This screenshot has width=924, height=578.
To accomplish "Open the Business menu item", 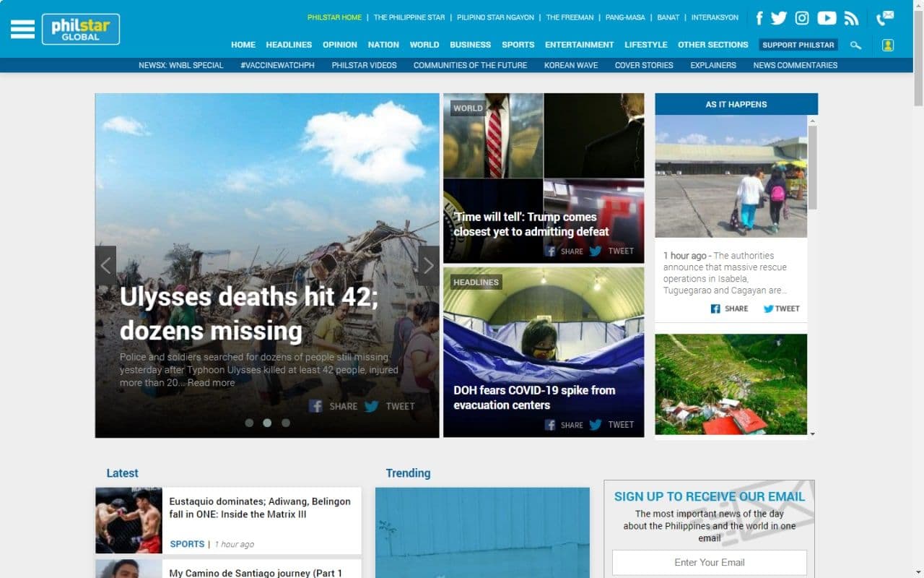I will point(470,45).
